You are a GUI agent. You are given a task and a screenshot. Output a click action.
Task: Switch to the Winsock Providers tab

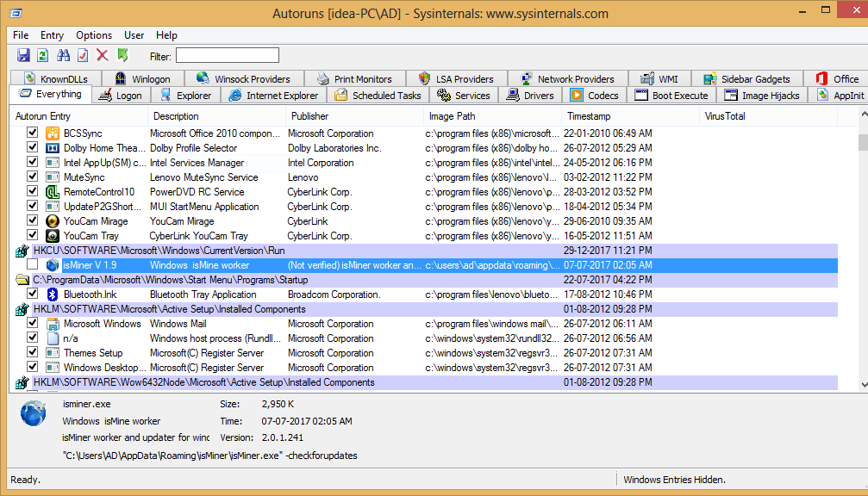(x=244, y=78)
